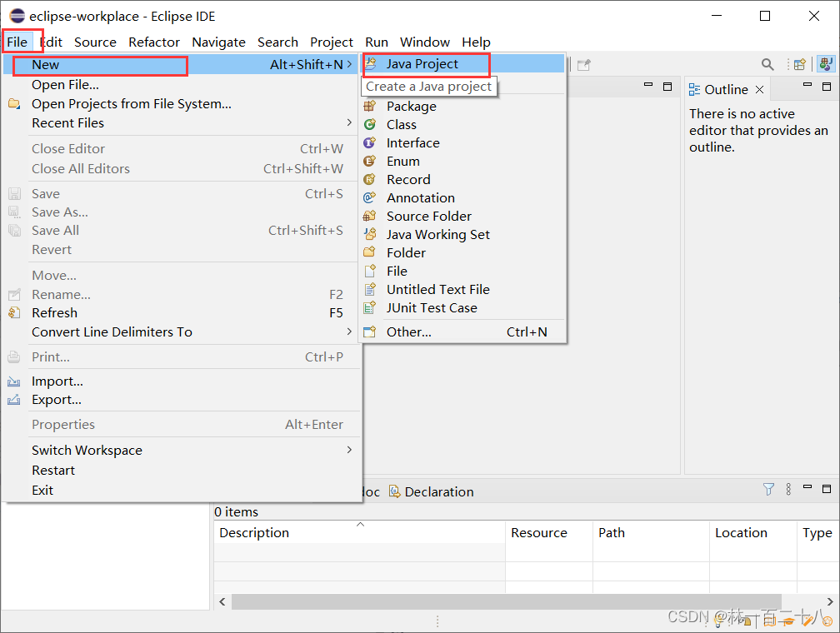Sort by Location column header
840x633 pixels.
753,532
